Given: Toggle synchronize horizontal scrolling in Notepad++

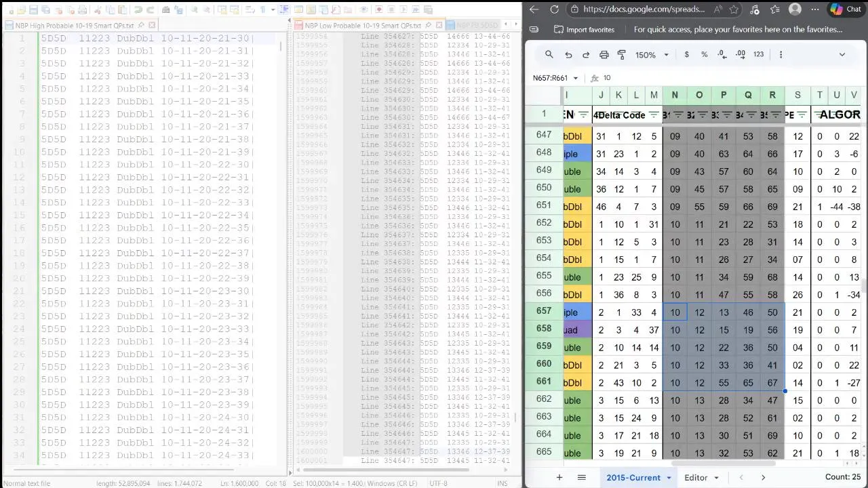Looking at the screenshot, I should [x=234, y=10].
